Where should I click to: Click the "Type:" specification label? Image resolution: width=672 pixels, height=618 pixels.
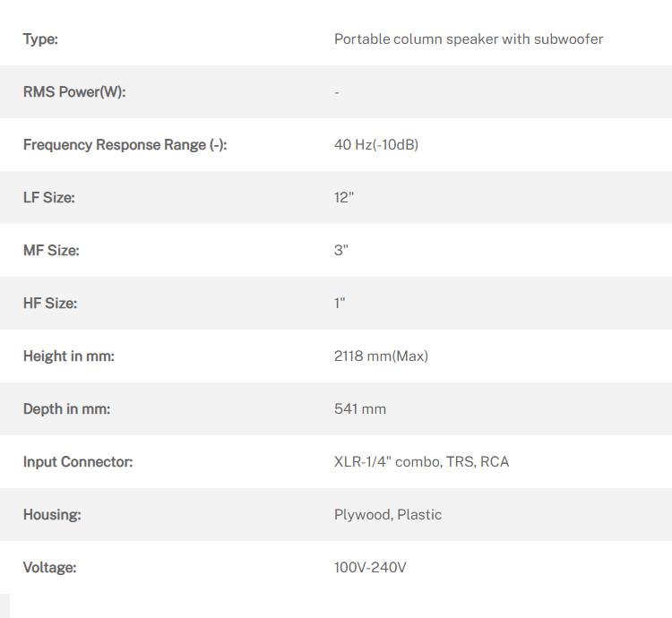pyautogui.click(x=40, y=39)
